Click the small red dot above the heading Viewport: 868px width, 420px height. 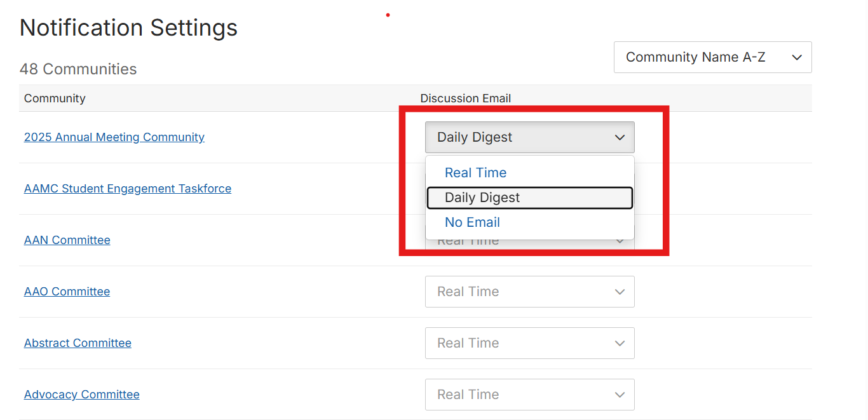[388, 15]
